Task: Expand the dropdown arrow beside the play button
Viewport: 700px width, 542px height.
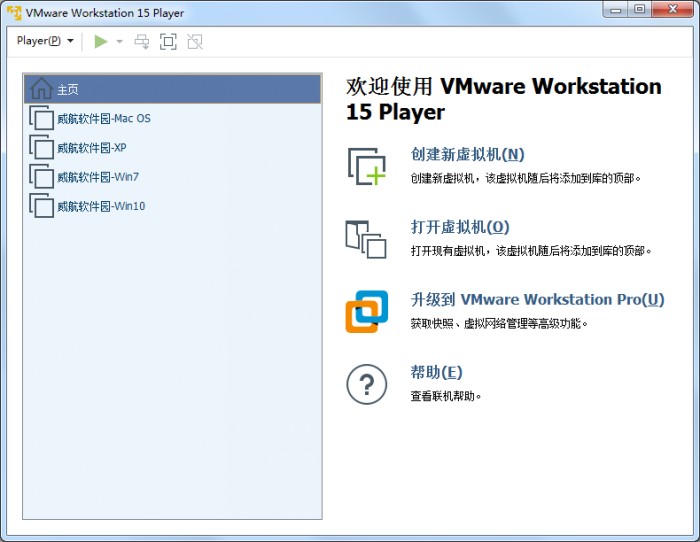Action: tap(119, 42)
